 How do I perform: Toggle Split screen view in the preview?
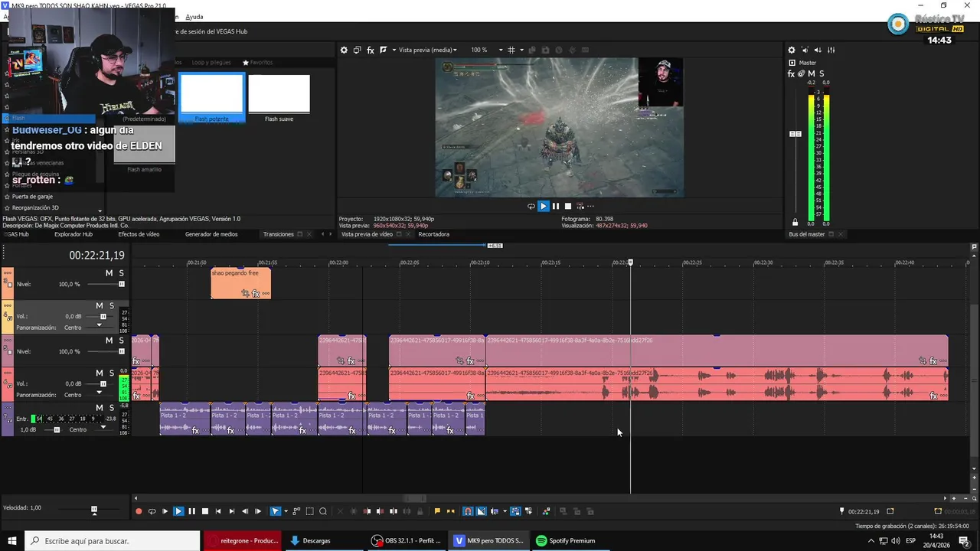(x=384, y=50)
